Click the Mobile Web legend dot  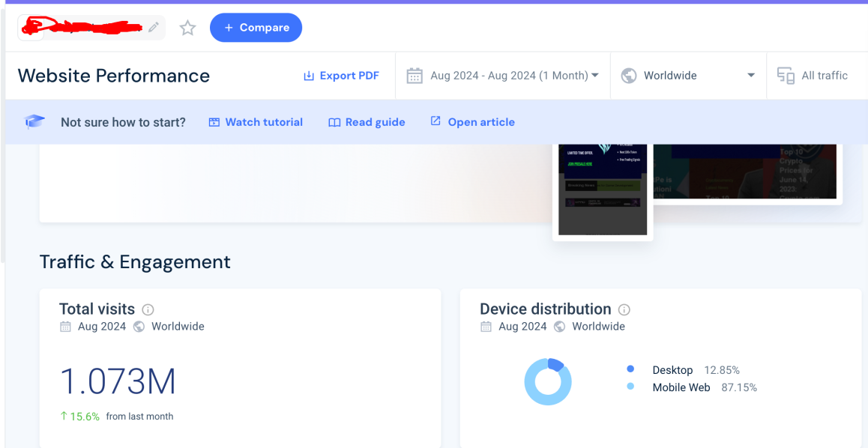(x=630, y=387)
